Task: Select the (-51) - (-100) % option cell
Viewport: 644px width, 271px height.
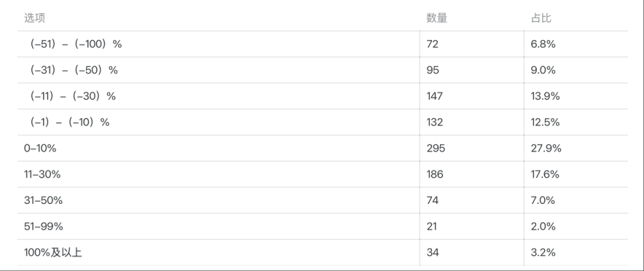Action: pyautogui.click(x=76, y=44)
